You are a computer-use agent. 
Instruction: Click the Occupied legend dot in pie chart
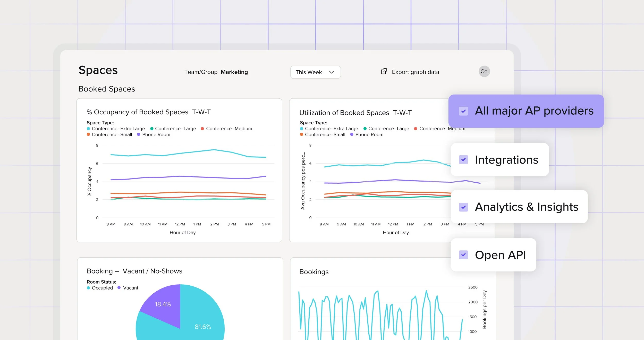coord(88,288)
